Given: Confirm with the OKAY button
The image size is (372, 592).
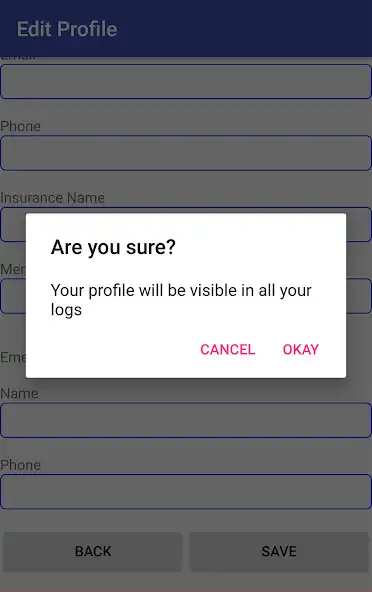Looking at the screenshot, I should coord(301,349).
